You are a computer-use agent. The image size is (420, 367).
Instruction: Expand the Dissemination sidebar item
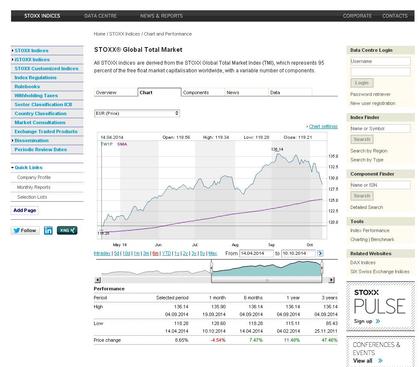tap(31, 140)
